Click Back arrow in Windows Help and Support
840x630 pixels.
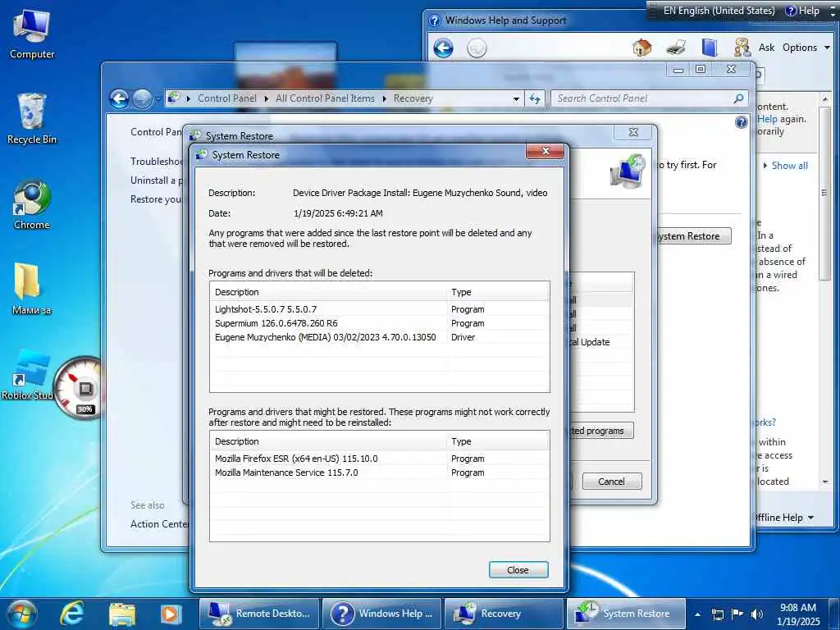(x=444, y=48)
